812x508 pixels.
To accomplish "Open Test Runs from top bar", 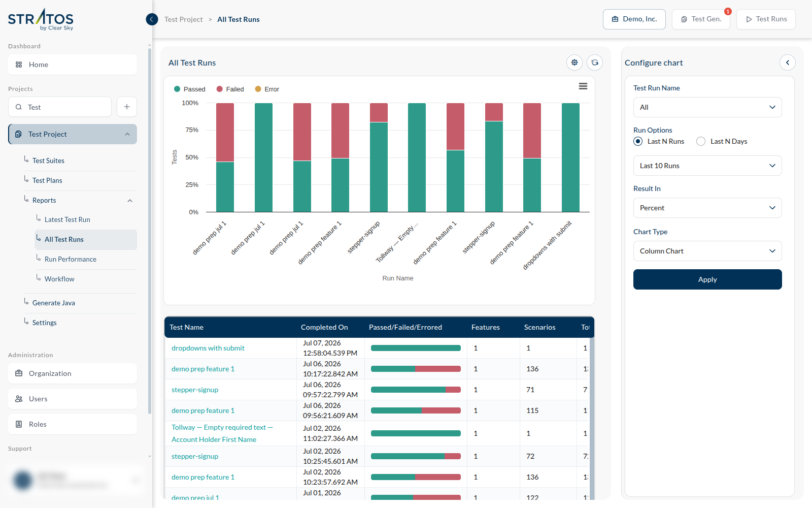I will pos(766,19).
